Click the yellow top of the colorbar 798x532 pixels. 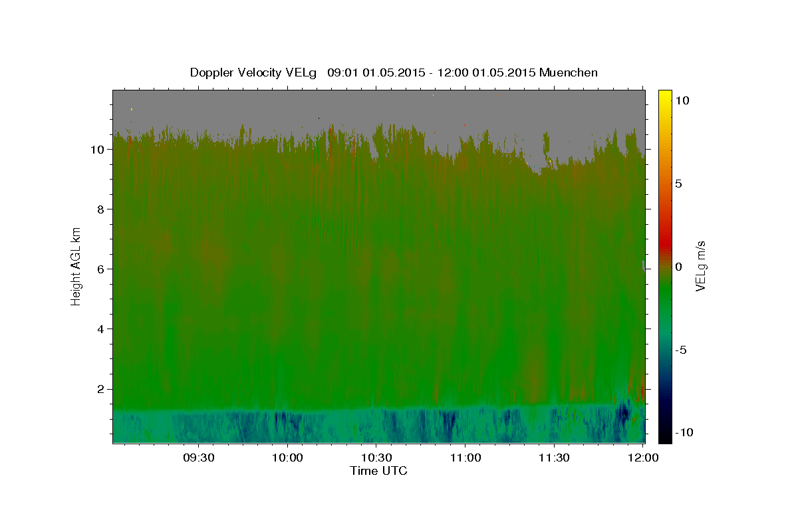[x=665, y=96]
